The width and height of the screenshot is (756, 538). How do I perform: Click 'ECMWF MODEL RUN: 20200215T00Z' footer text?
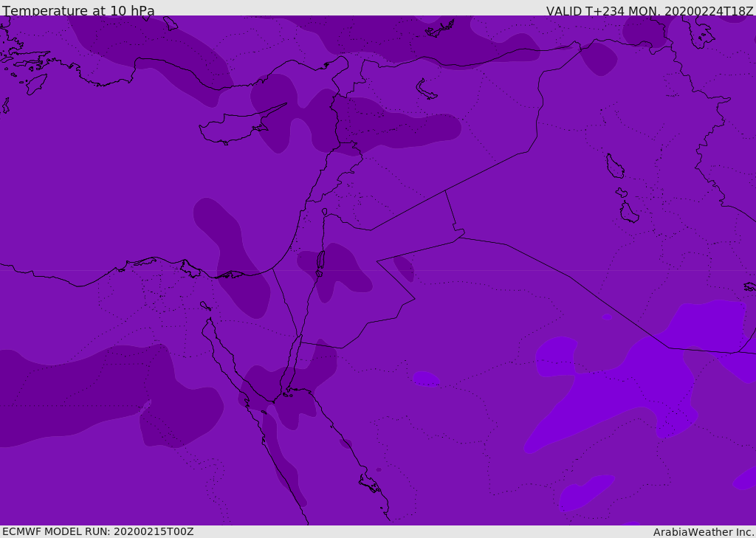click(x=98, y=531)
